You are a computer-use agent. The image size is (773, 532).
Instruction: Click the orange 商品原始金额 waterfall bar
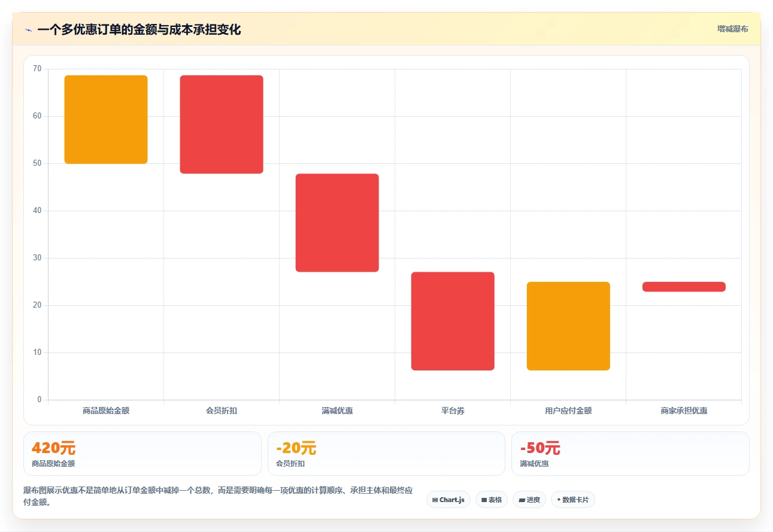point(106,120)
